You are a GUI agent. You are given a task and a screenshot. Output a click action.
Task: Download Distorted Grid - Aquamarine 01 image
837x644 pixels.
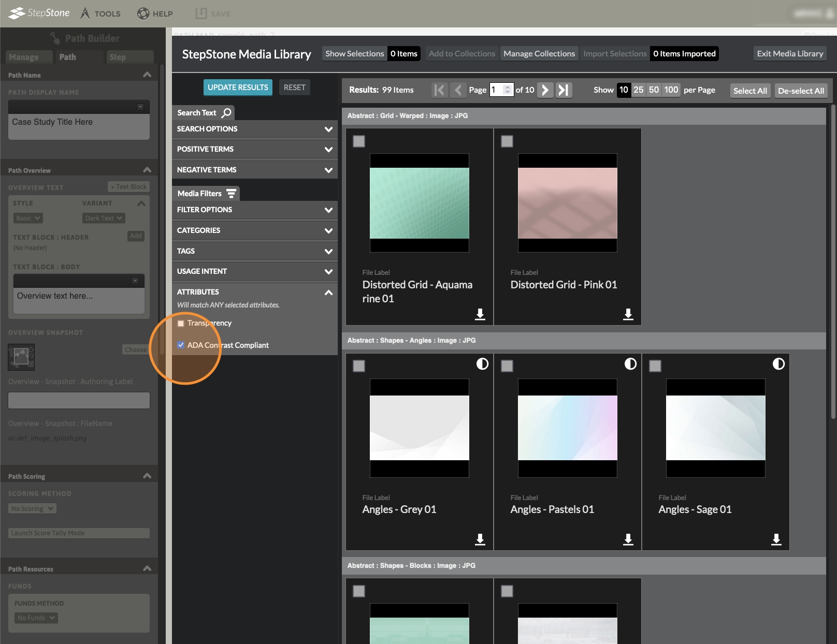[480, 314]
